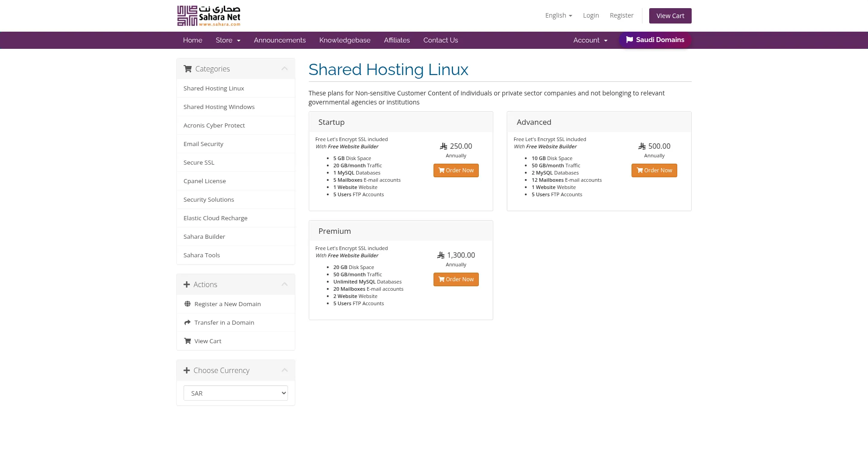Collapse the Choose Currency panel chevron

click(x=284, y=370)
